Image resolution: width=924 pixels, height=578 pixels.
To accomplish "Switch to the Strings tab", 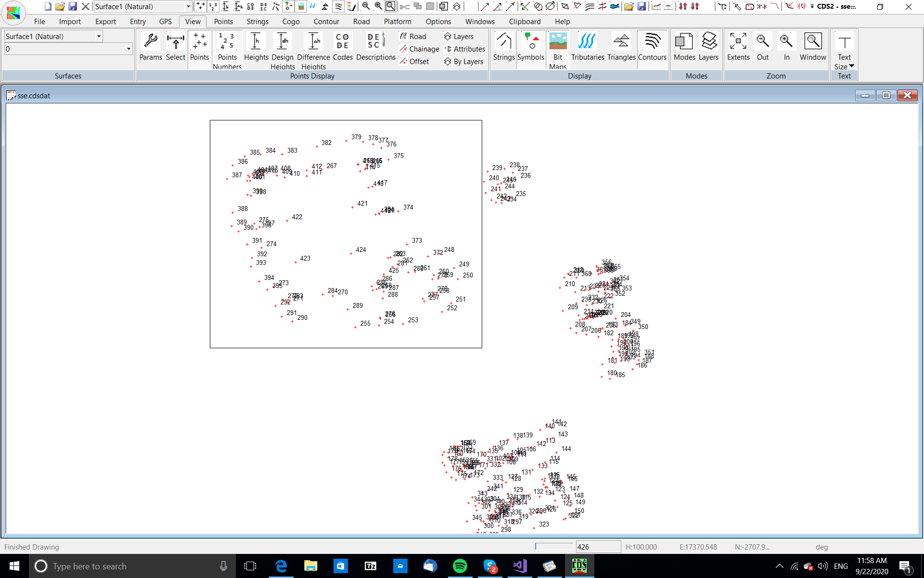I will (x=257, y=22).
